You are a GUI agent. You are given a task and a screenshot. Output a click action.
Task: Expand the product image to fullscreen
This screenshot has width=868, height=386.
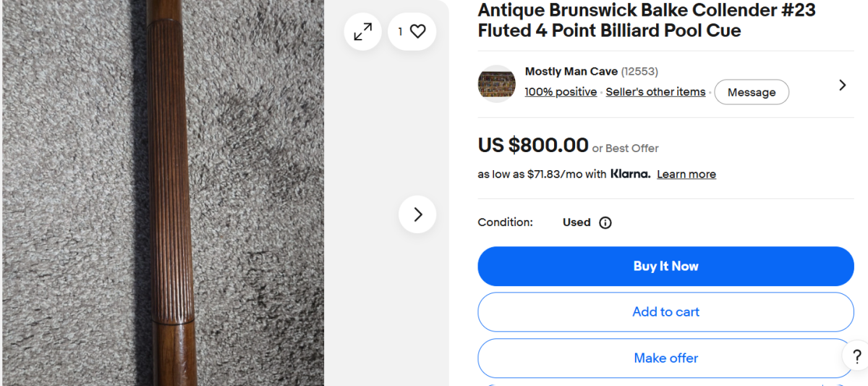tap(362, 32)
